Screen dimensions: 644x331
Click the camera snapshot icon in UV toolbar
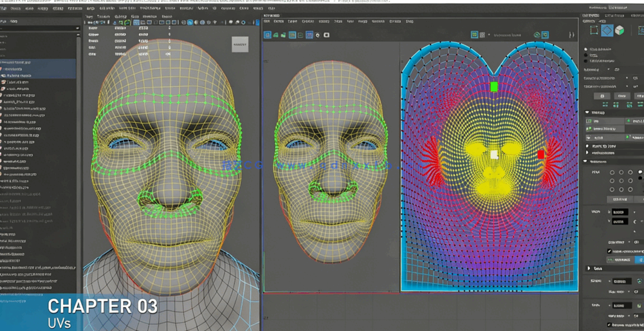(x=326, y=35)
